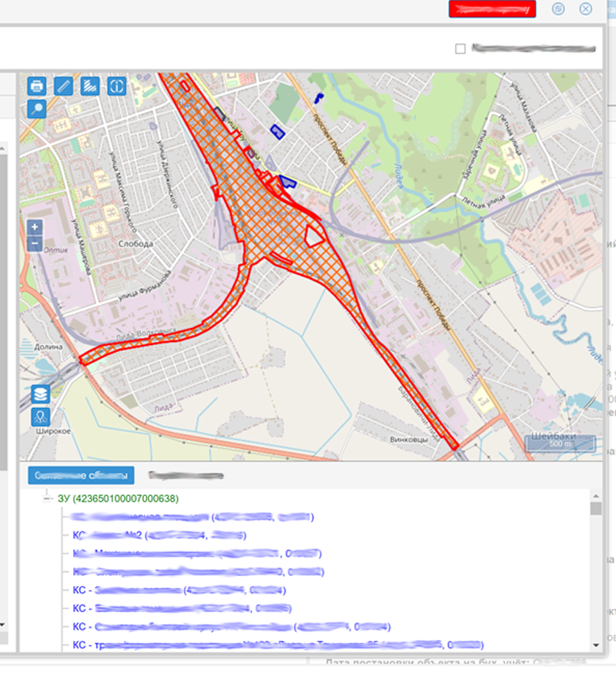Collapse the ЗУ (423650100007000638) tree node
616x693 pixels.
(47, 498)
